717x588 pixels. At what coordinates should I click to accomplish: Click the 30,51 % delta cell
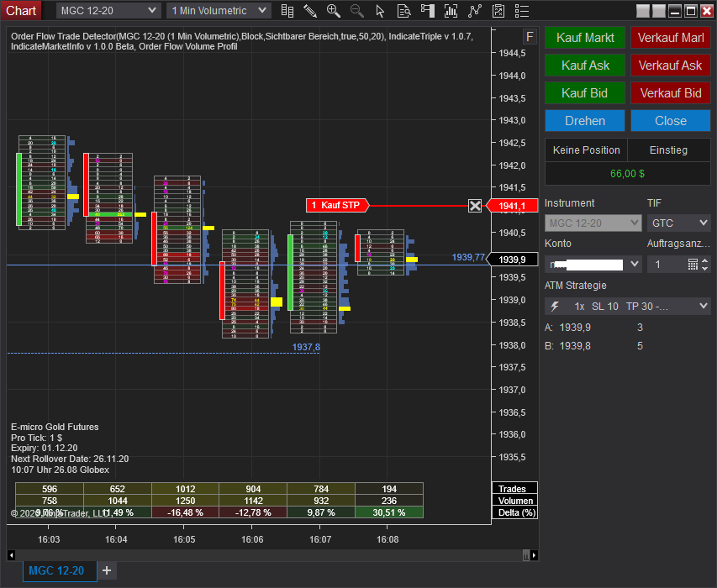coord(389,512)
